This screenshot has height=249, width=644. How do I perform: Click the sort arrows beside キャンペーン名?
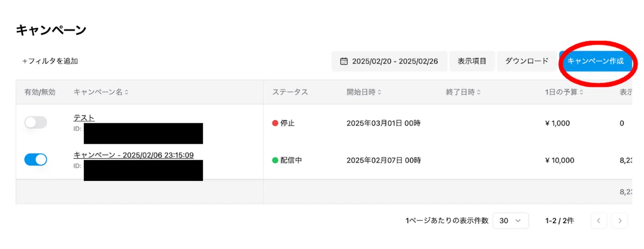tap(127, 92)
